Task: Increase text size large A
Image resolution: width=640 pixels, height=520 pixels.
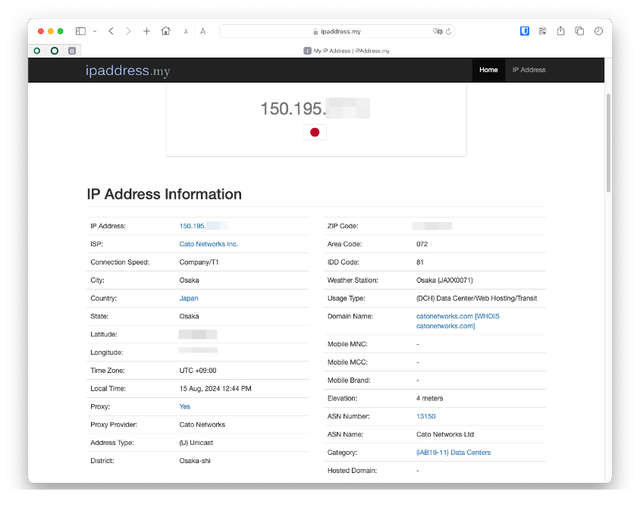Action: coord(203,31)
